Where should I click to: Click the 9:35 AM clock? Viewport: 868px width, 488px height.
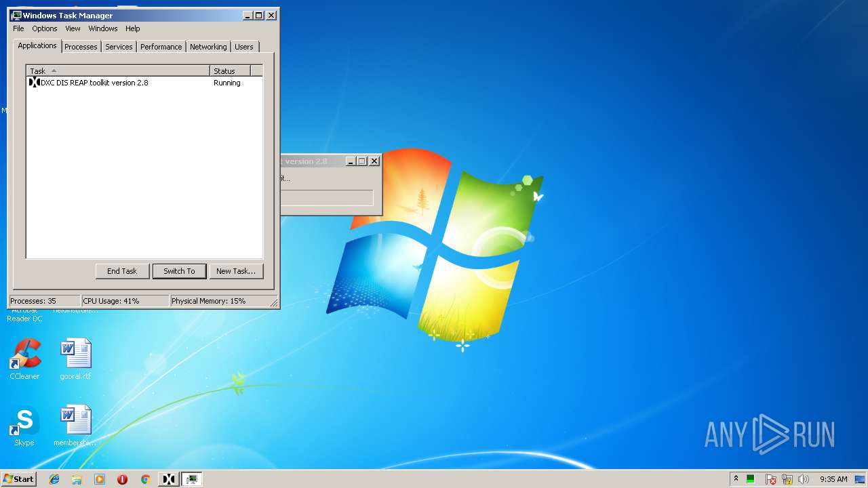tap(833, 479)
